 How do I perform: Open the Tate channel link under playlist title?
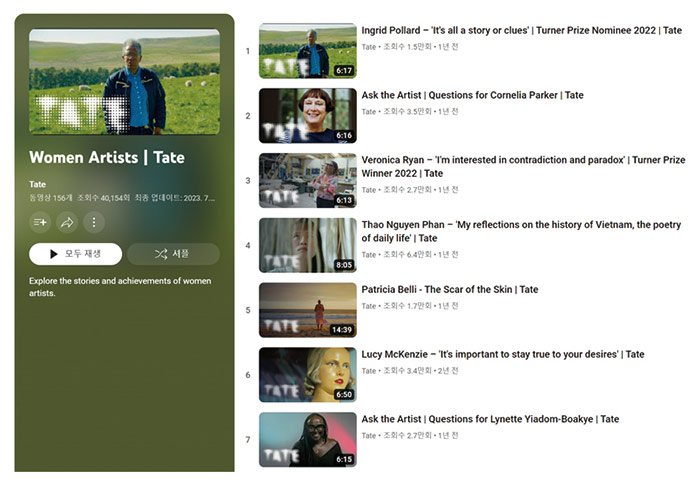[38, 184]
